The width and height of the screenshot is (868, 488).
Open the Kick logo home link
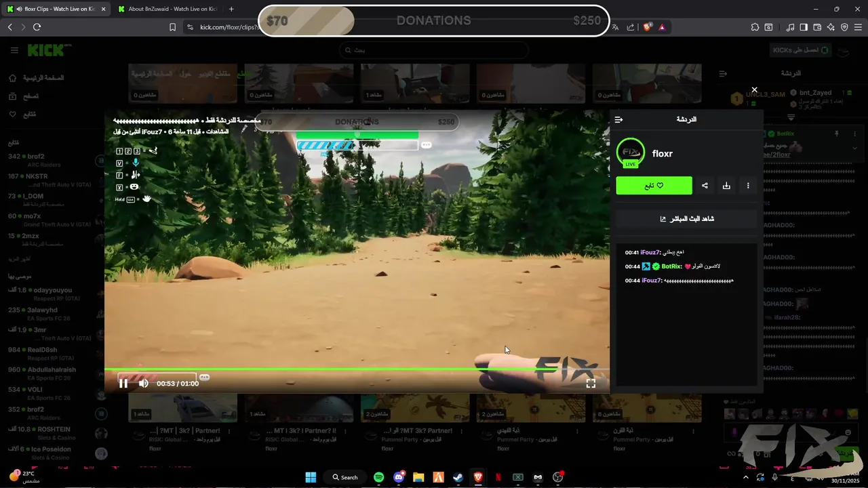pos(49,50)
